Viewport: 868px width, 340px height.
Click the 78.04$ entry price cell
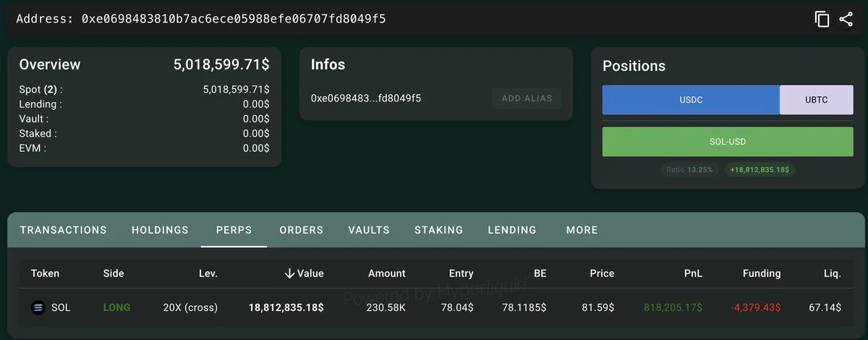[x=456, y=307]
